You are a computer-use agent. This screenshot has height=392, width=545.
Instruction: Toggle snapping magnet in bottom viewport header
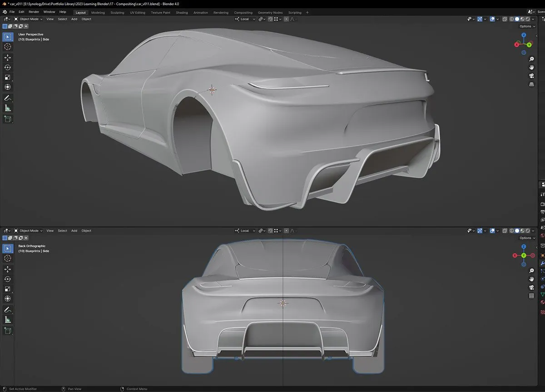tap(270, 230)
